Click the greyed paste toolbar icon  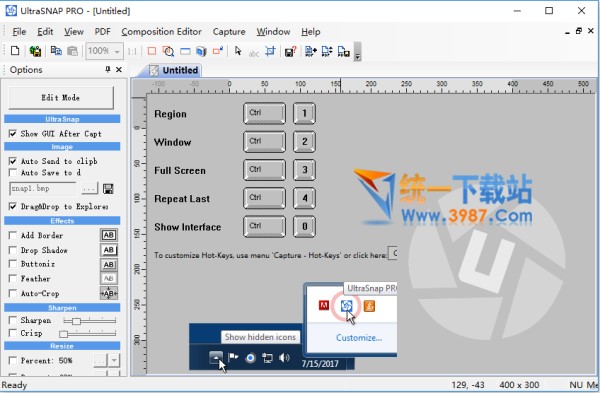[72, 51]
